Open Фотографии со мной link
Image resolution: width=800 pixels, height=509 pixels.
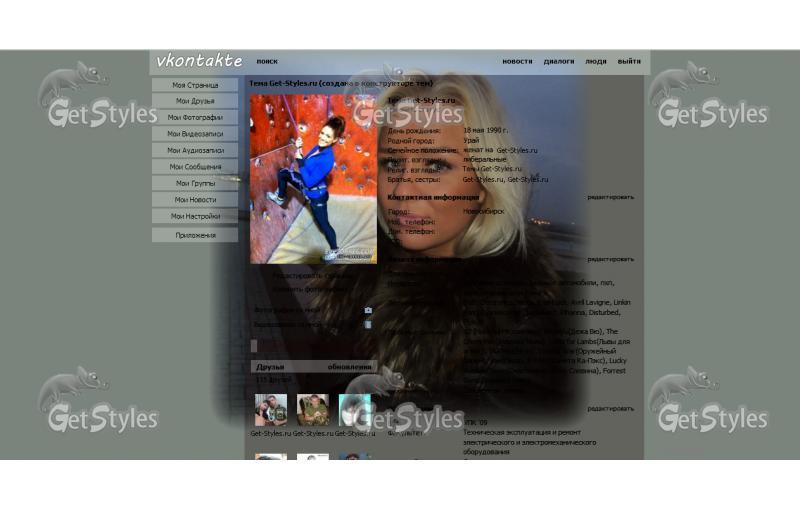click(287, 310)
